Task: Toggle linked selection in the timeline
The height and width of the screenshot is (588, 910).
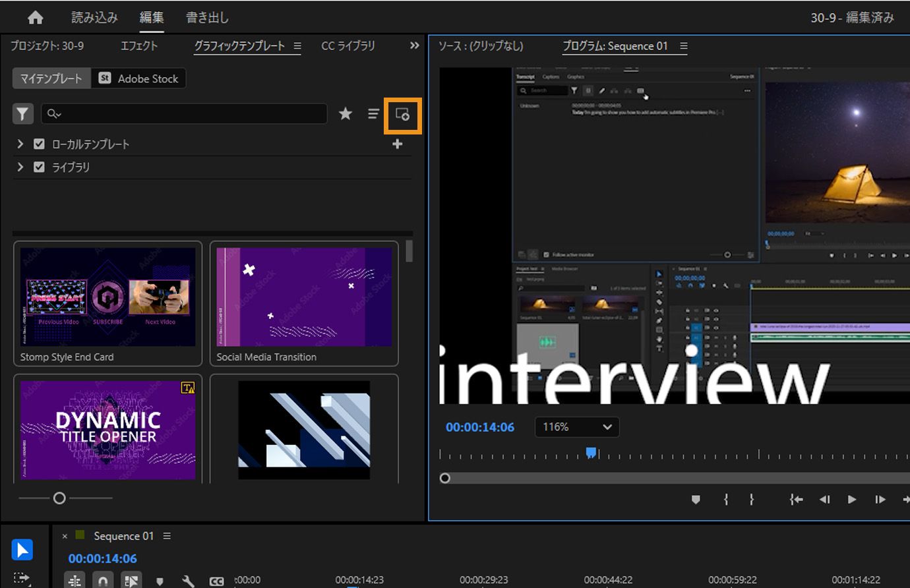Action: click(131, 580)
